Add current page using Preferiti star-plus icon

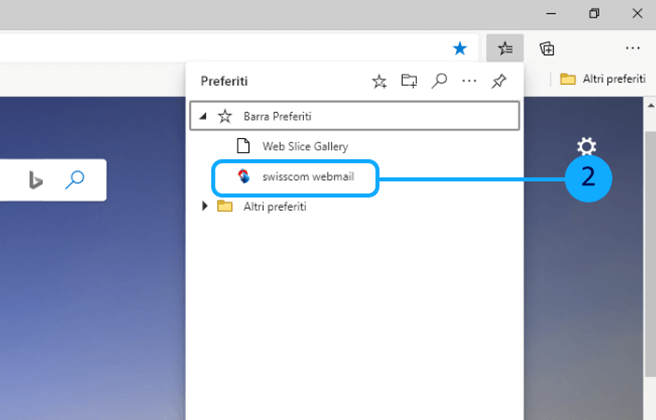pyautogui.click(x=379, y=81)
